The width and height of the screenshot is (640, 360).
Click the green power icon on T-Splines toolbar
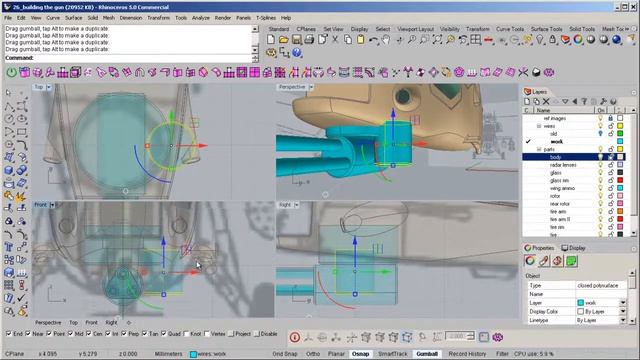click(x=11, y=73)
